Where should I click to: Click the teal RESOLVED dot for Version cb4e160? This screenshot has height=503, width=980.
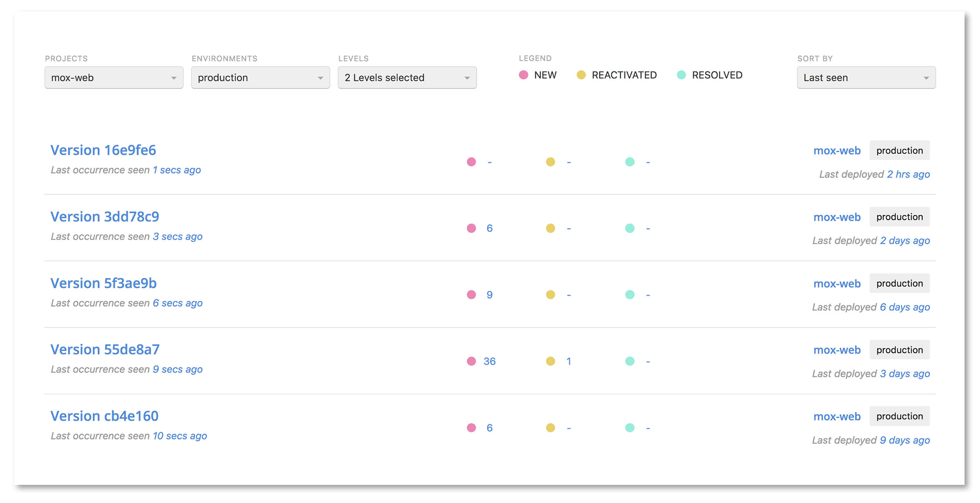pyautogui.click(x=630, y=428)
